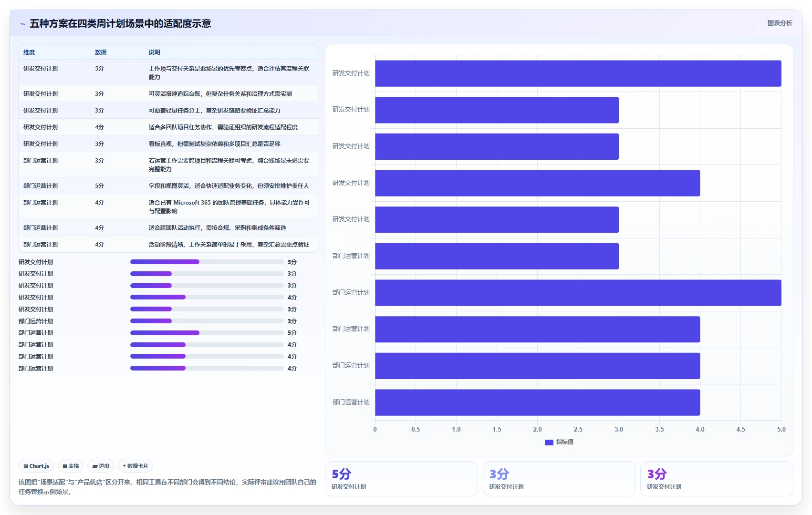
Task: Click the 5分 cell in the 字段和视图灵活 row
Action: [x=99, y=186]
